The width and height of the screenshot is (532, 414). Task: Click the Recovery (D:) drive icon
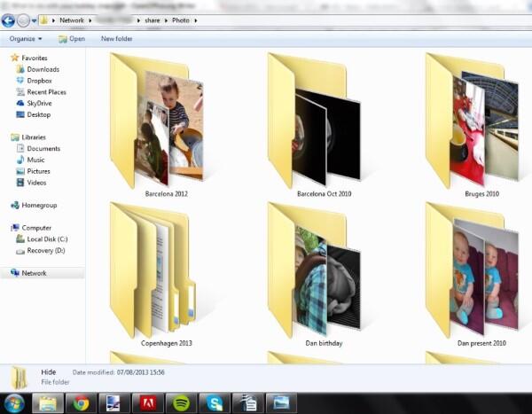(x=20, y=251)
